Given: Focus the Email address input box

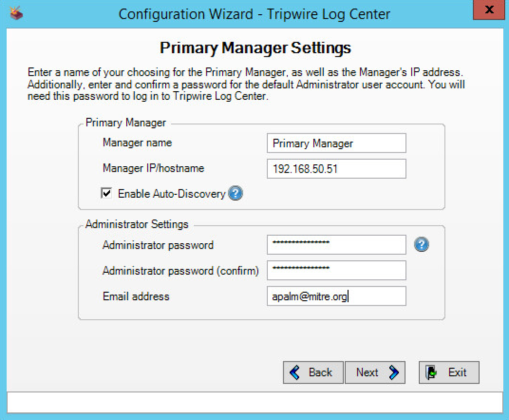Looking at the screenshot, I should pyautogui.click(x=336, y=296).
